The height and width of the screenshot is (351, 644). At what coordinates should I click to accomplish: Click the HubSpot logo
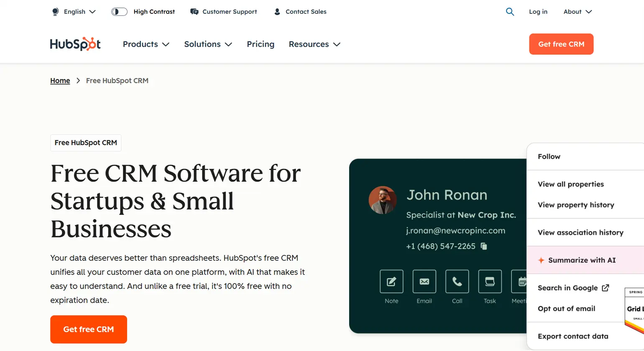pyautogui.click(x=75, y=44)
